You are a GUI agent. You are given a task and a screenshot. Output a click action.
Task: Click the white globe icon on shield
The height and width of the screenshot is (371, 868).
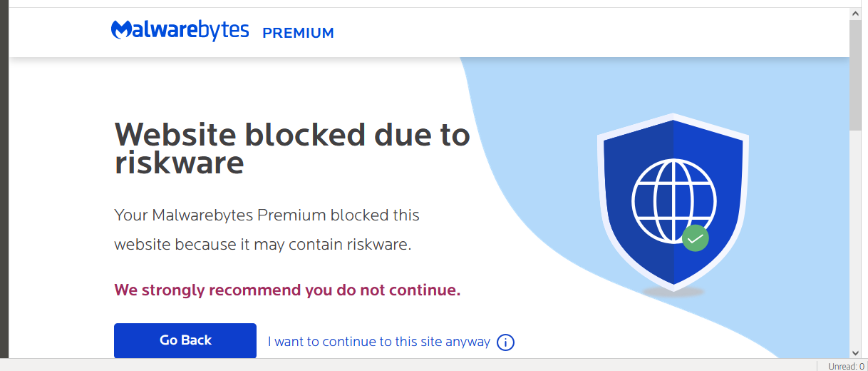(x=673, y=200)
